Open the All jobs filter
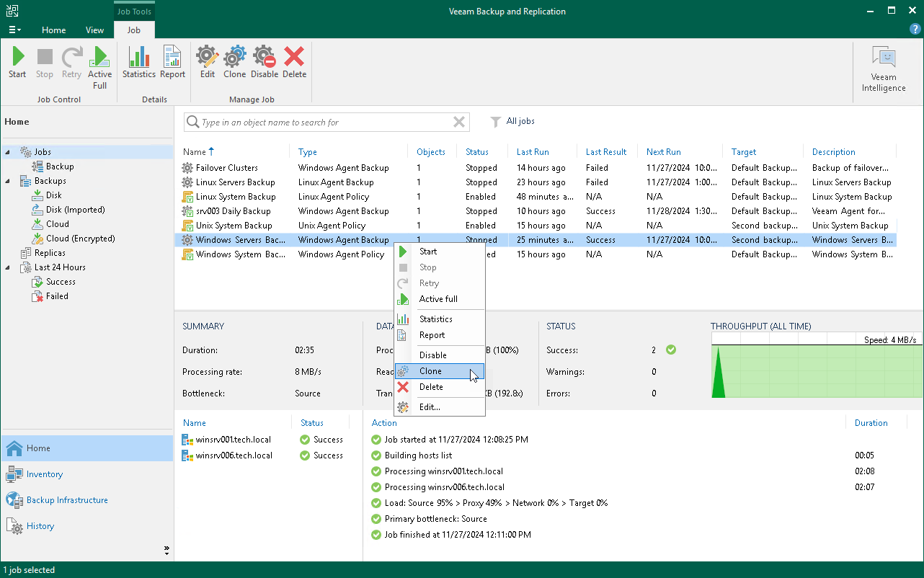The width and height of the screenshot is (924, 578). (x=512, y=121)
